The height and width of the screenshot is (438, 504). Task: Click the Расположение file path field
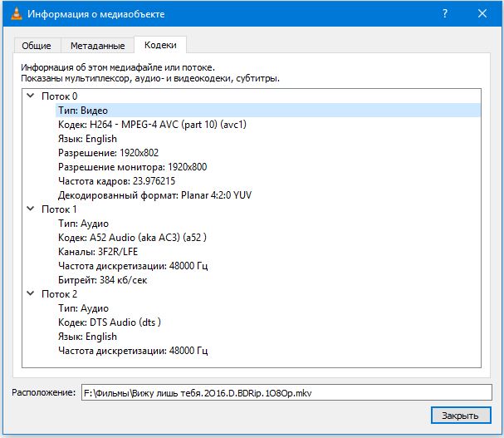coord(284,391)
